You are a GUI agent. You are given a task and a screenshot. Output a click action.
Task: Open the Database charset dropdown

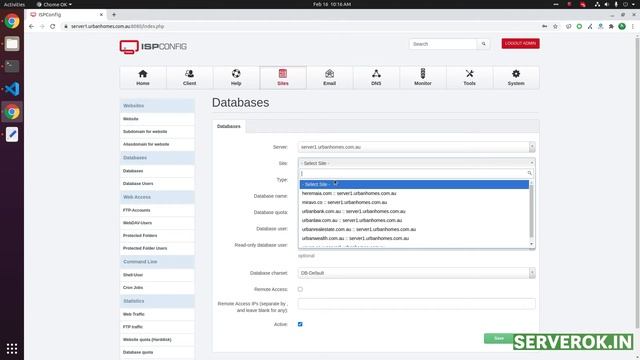coord(416,273)
